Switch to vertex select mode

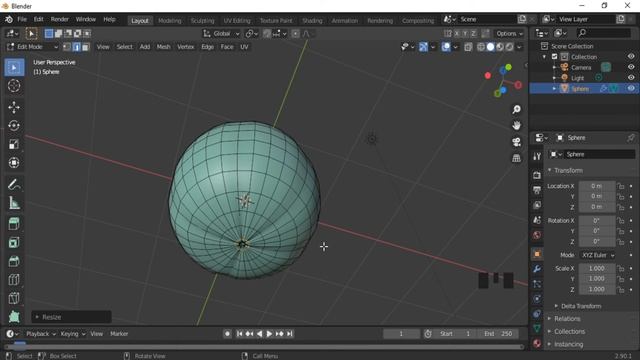pyautogui.click(x=67, y=47)
